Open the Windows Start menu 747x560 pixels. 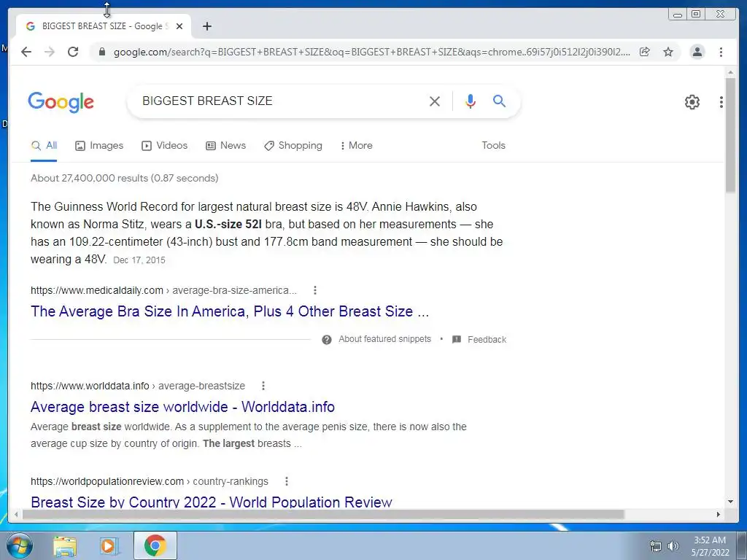click(x=20, y=545)
